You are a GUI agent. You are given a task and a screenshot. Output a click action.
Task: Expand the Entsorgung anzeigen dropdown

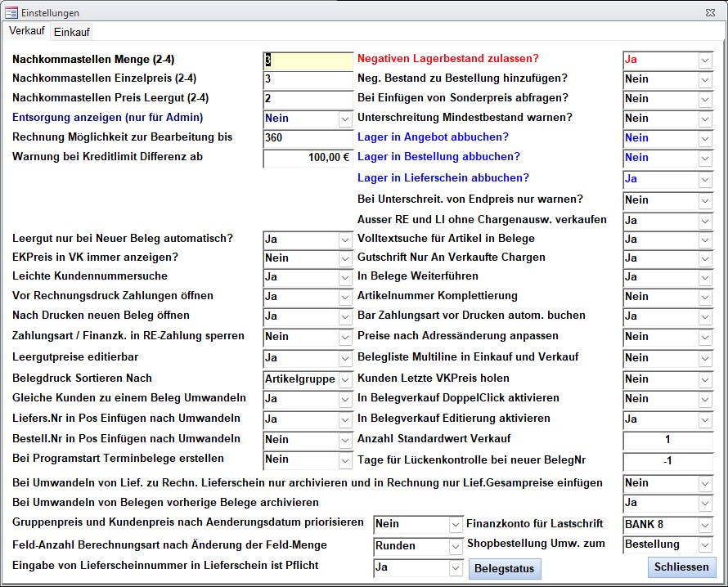click(x=345, y=119)
